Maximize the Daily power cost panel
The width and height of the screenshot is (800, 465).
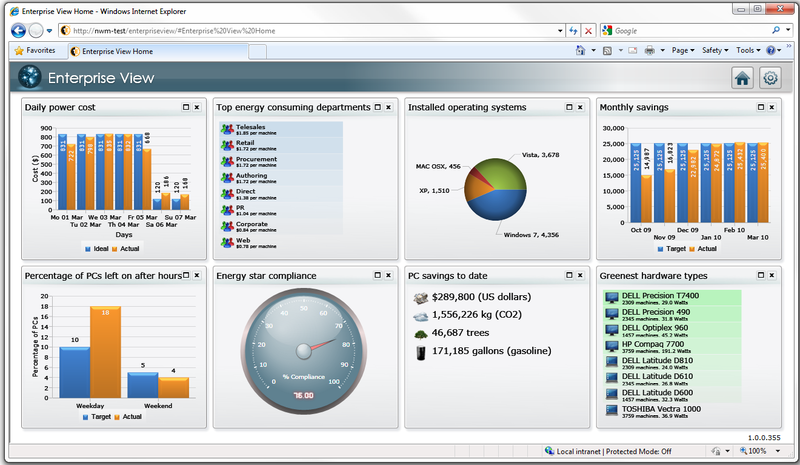(x=185, y=107)
